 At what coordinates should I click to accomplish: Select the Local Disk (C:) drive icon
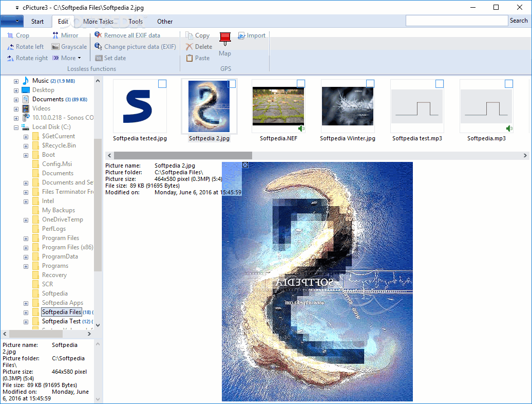(x=26, y=127)
